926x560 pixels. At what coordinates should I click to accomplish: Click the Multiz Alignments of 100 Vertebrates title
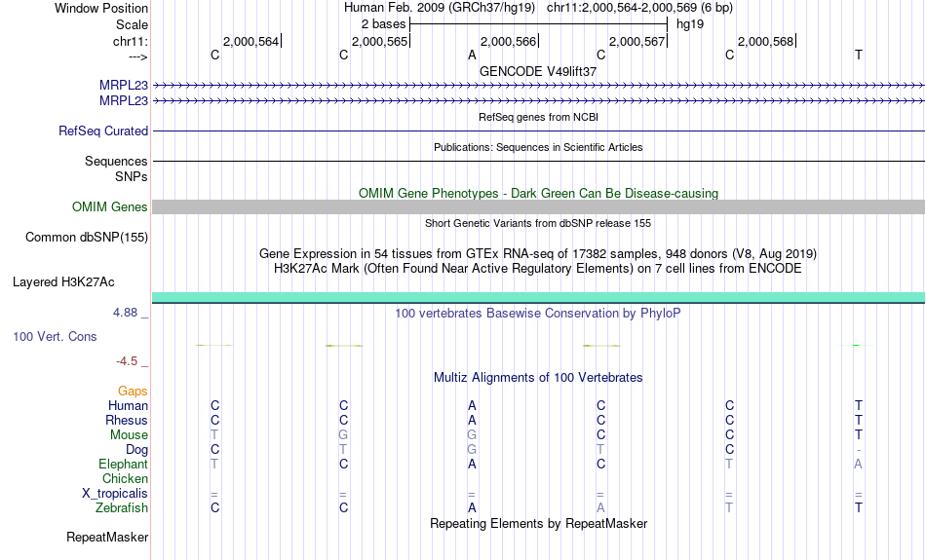point(538,378)
